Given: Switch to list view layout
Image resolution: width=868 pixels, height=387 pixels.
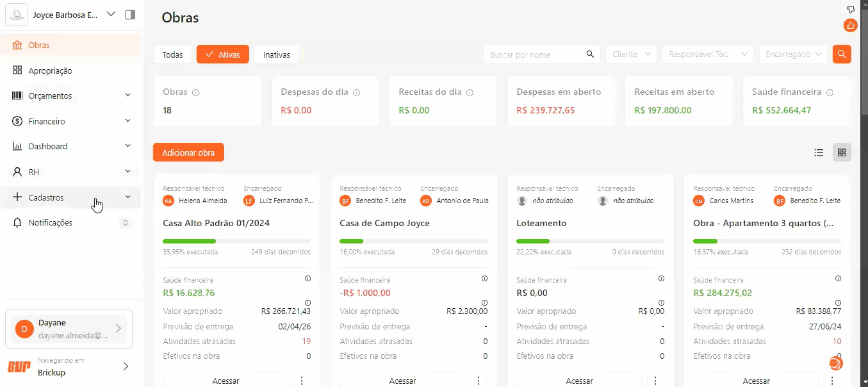Looking at the screenshot, I should (819, 152).
